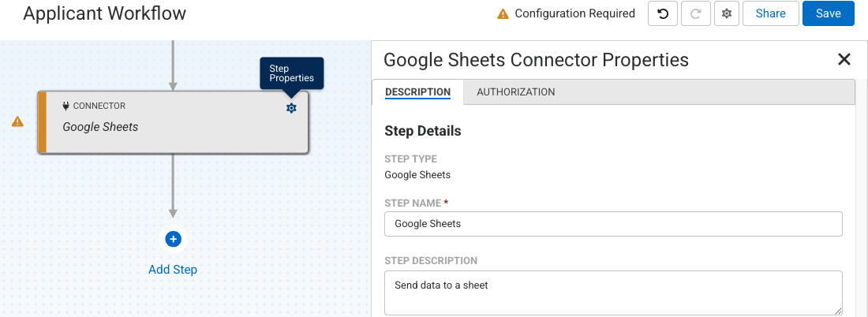The height and width of the screenshot is (317, 868).
Task: Click the Step Description resize handle
Action: 837,311
